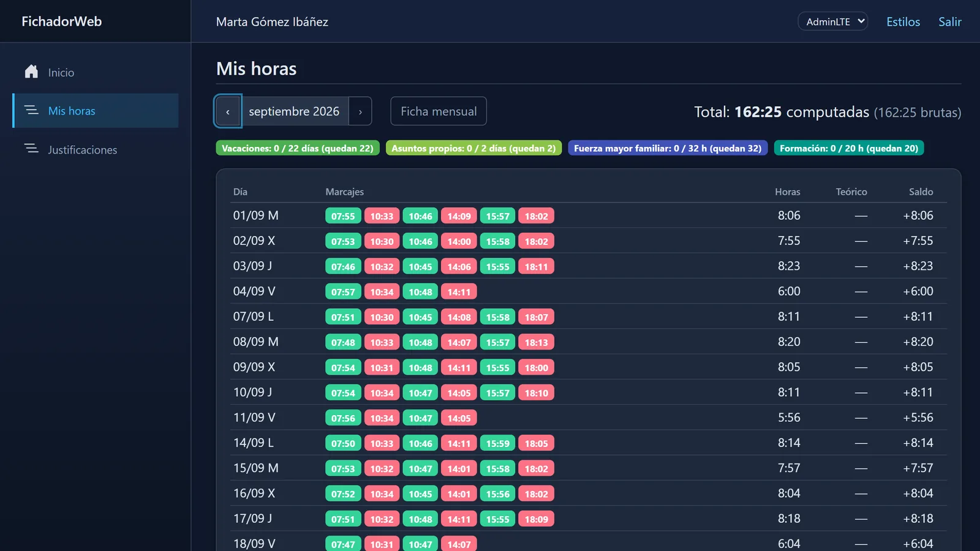Viewport: 980px width, 551px height.
Task: Click the Saldo column header
Action: [x=921, y=192]
